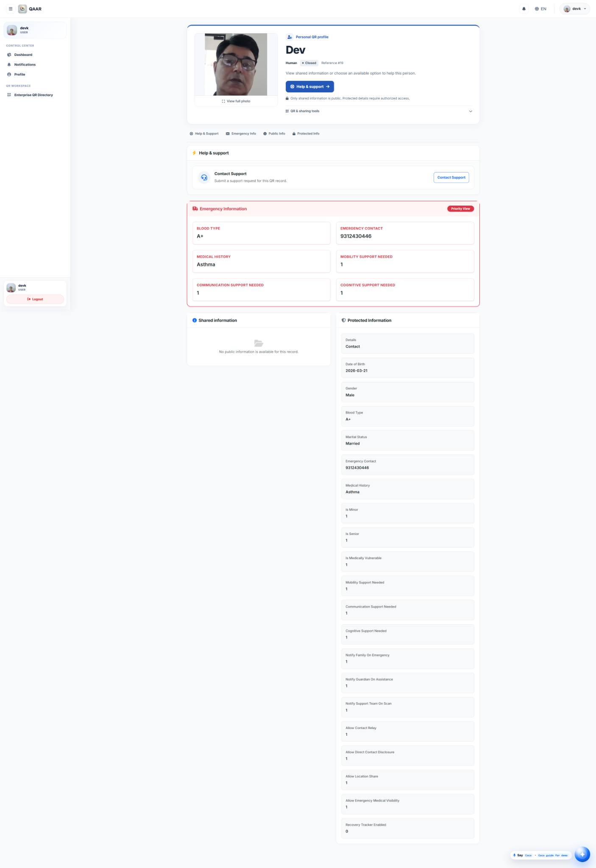Open the notifications bell in header
The image size is (596, 868).
524,9
